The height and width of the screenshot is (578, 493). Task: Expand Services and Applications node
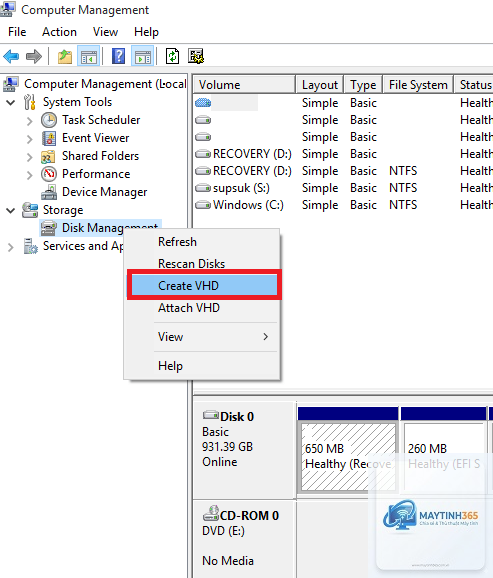click(11, 247)
